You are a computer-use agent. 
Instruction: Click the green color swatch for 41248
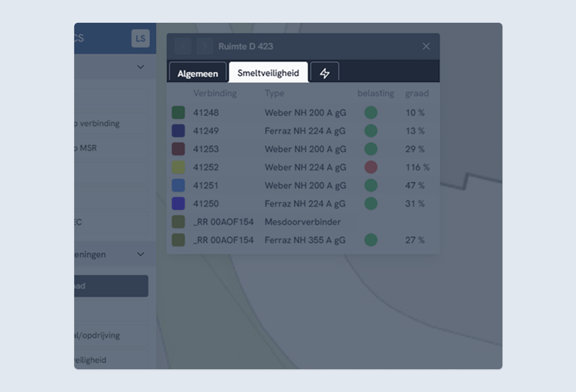(x=178, y=112)
